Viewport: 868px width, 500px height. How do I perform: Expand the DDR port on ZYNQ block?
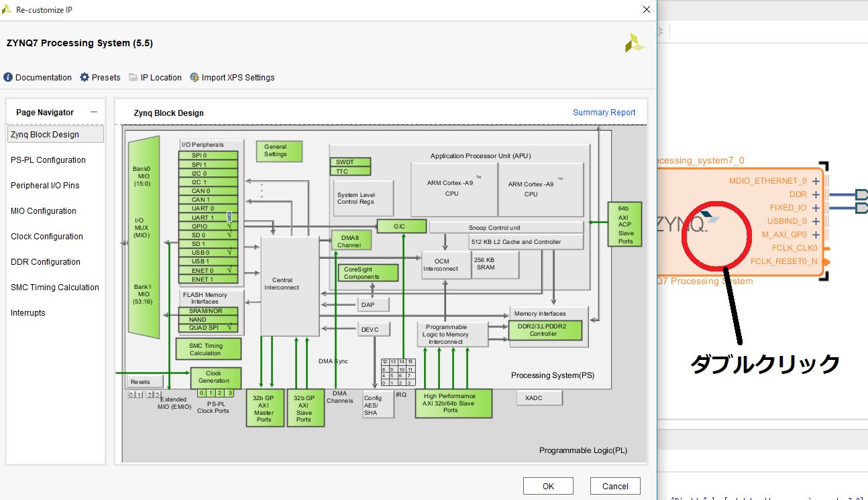pyautogui.click(x=816, y=194)
